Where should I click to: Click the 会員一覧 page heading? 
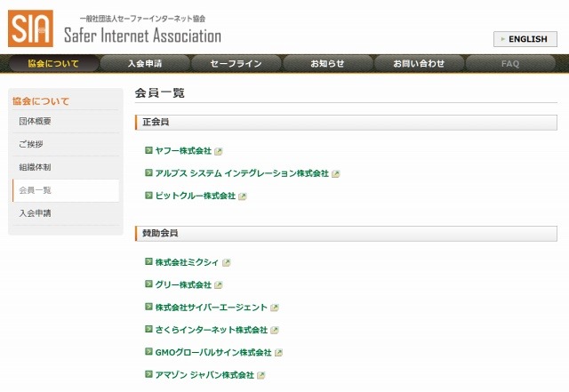[x=160, y=93]
